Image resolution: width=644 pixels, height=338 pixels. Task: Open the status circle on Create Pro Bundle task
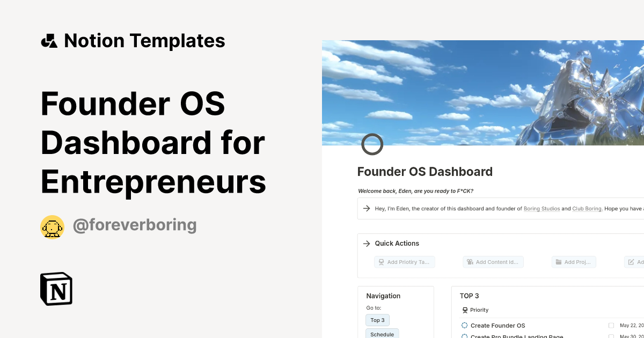pos(464,336)
